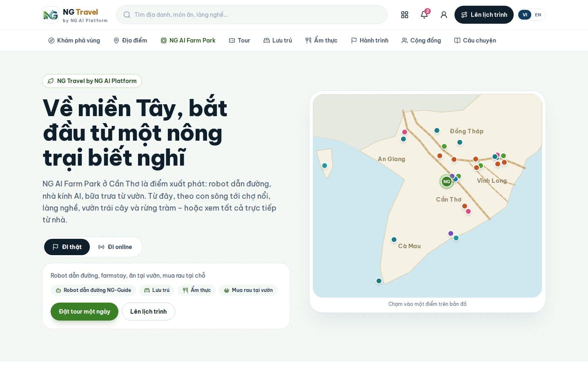Click the Đồng Tháp label on map

point(467,131)
